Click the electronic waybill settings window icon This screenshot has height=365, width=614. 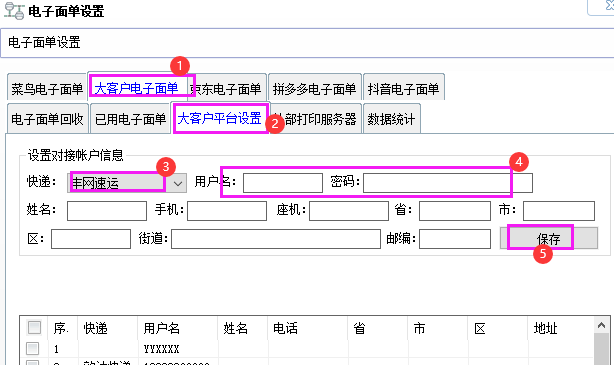click(14, 11)
